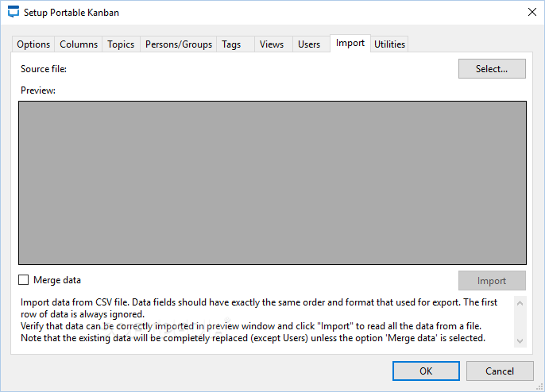Switch to the Views tab
The image size is (545, 392).
pos(272,44)
